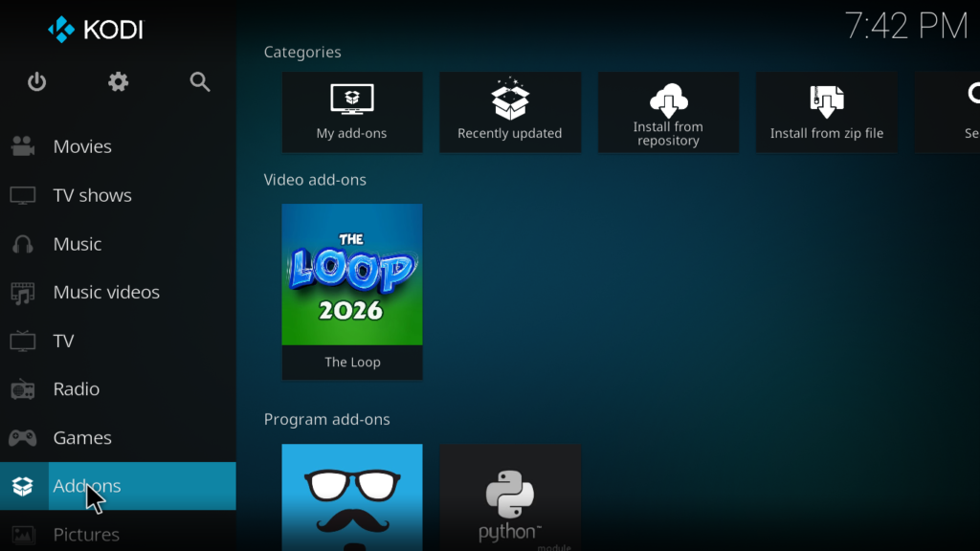Click the power icon in the sidebar
Image resolution: width=980 pixels, height=551 pixels.
pyautogui.click(x=36, y=82)
